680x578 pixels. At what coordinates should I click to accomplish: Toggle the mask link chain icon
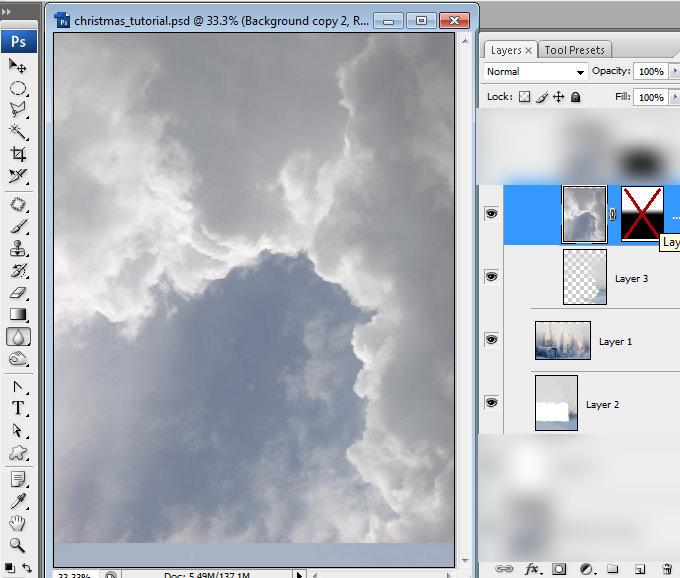coord(612,214)
